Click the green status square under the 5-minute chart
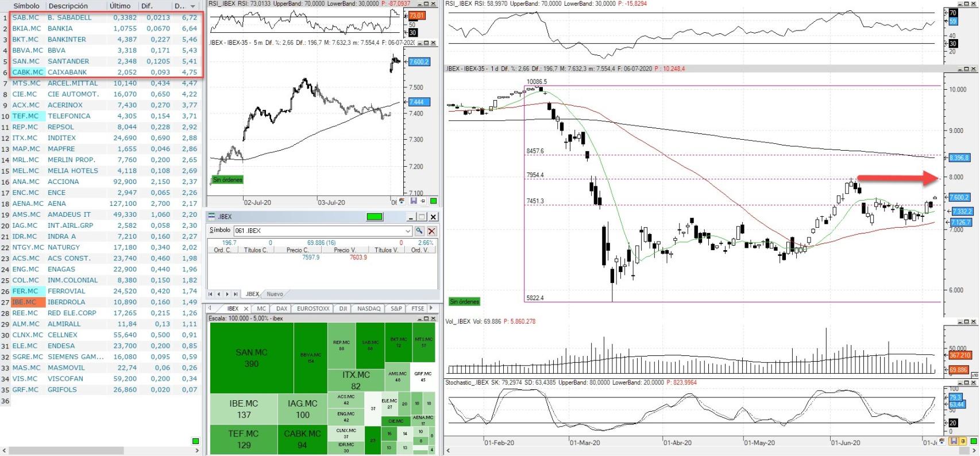Screen dimensions: 980x456 click(x=433, y=201)
